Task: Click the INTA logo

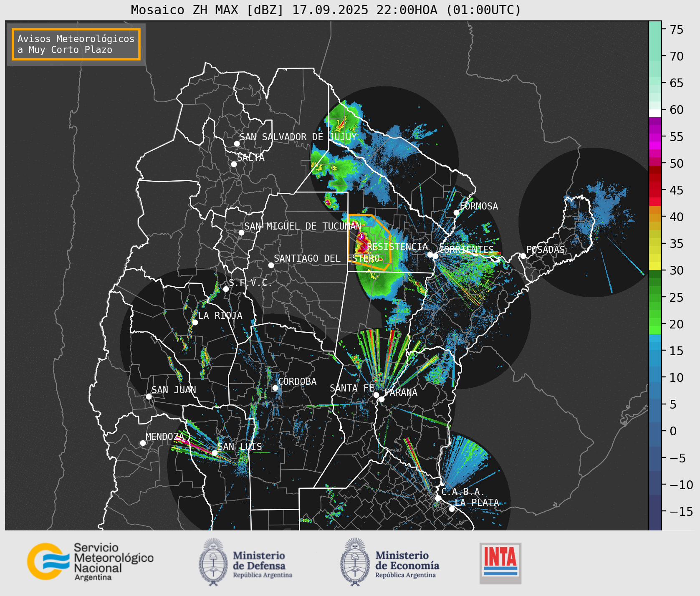Action: click(500, 563)
